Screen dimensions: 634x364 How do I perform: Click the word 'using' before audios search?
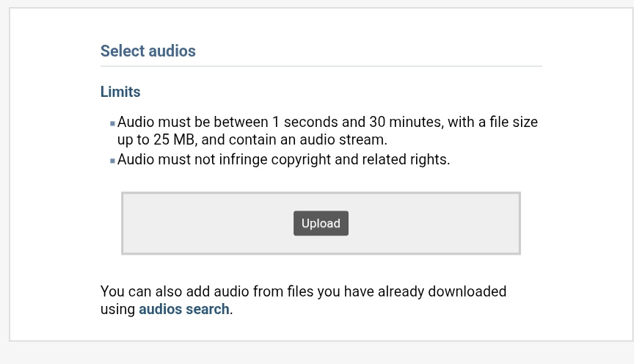click(118, 309)
